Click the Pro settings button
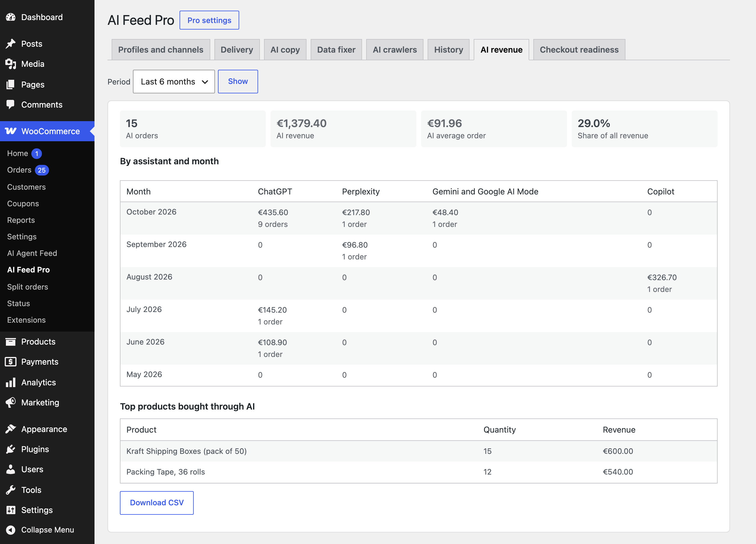Viewport: 756px width, 544px height. [209, 20]
